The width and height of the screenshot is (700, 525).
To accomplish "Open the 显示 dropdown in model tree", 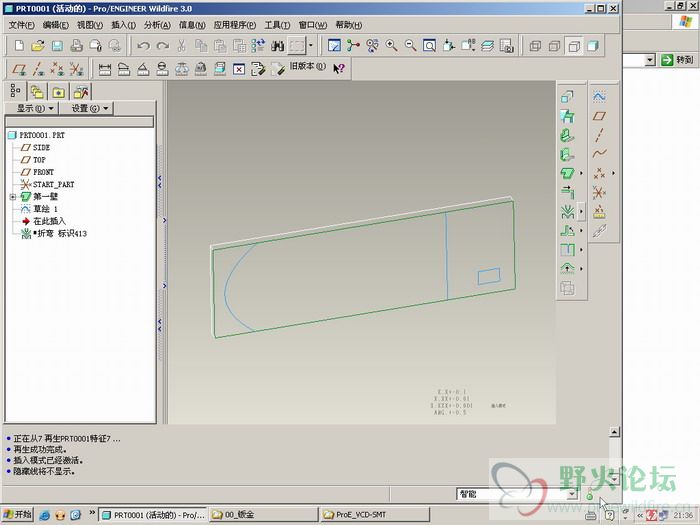I will point(36,108).
